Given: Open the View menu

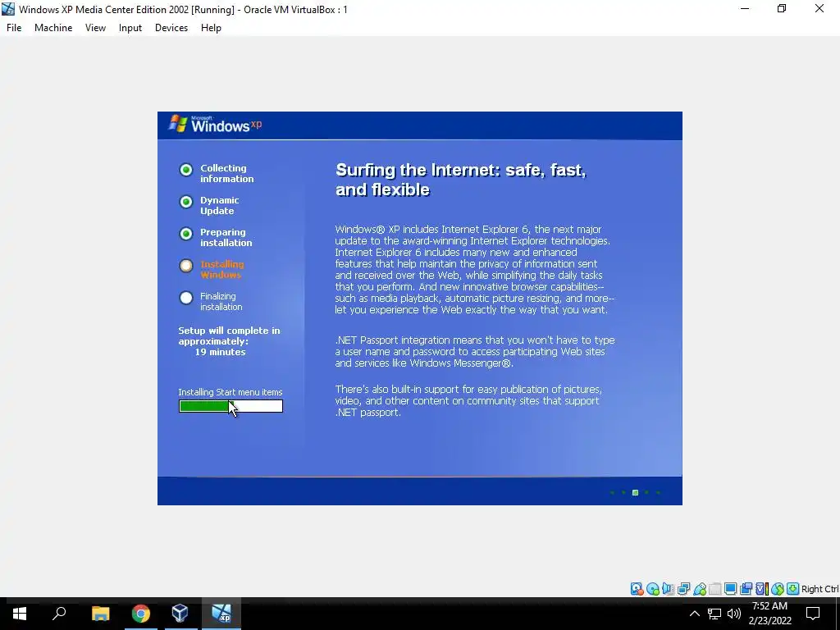Looking at the screenshot, I should coord(95,28).
